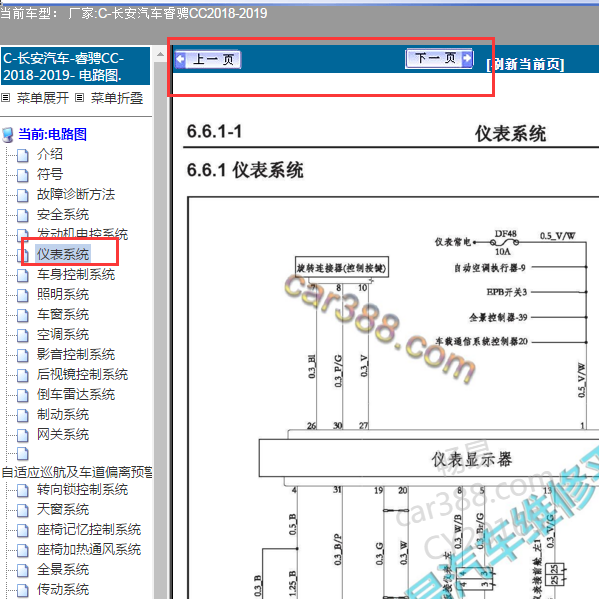
Task: Open 全景系统 tree item
Action: pyautogui.click(x=63, y=569)
